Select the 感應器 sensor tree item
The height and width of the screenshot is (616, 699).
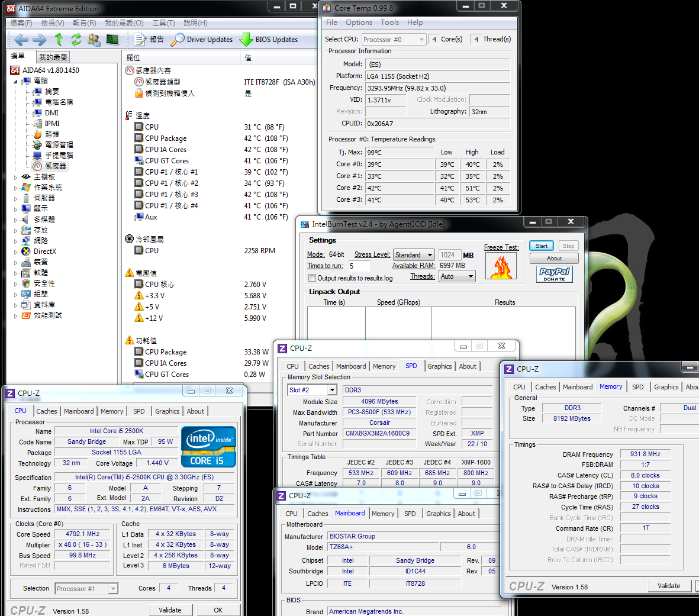coord(50,166)
